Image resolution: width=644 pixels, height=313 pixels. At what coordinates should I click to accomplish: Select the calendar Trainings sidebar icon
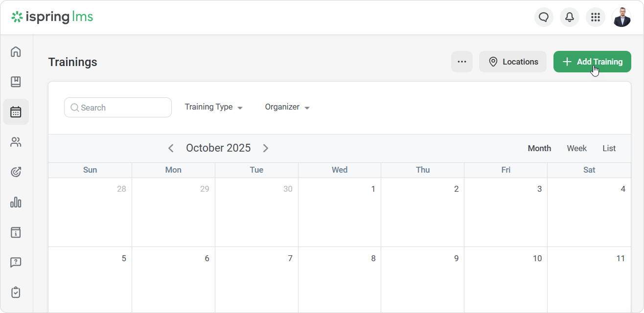pos(16,112)
